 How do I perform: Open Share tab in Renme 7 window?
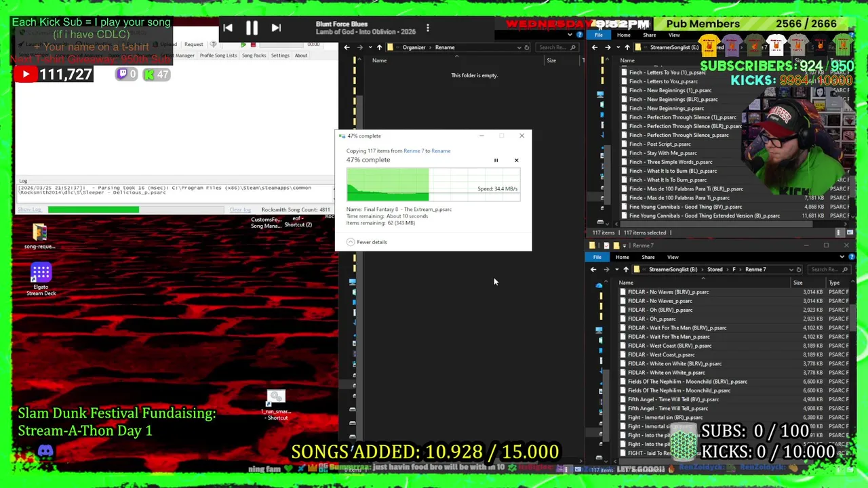point(648,258)
